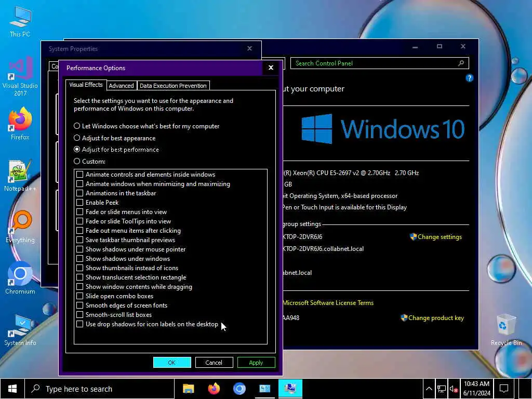Open File Explorer from taskbar
Viewport: 532px width, 399px height.
pyautogui.click(x=188, y=389)
